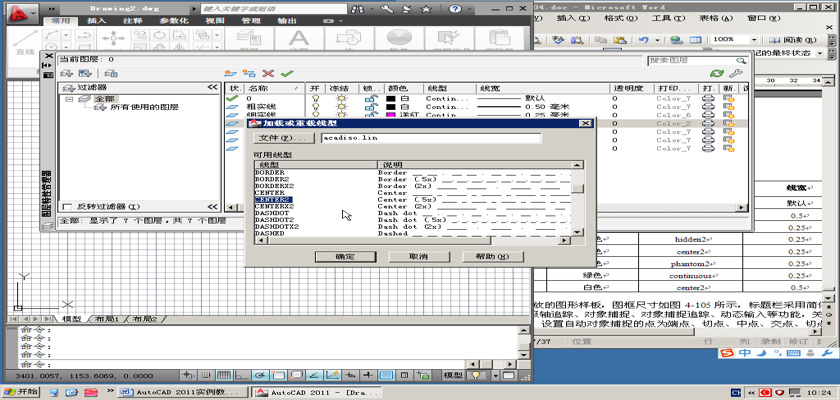Open help dropdown arrow in AutoCAD title bar
The height and width of the screenshot is (400, 840).
click(468, 9)
